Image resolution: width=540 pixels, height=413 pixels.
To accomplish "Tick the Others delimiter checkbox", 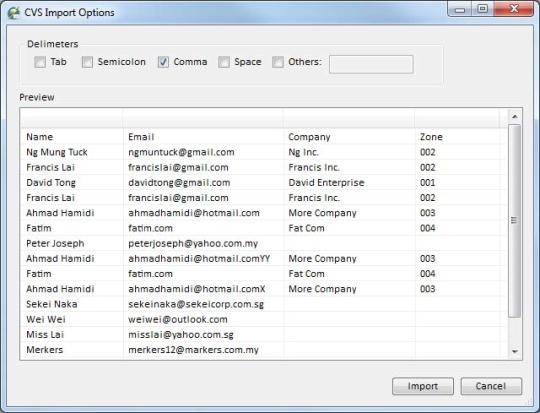I will [x=278, y=62].
